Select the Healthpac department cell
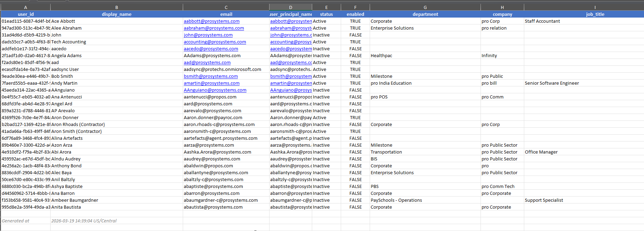This screenshot has width=644, height=231. click(x=425, y=55)
